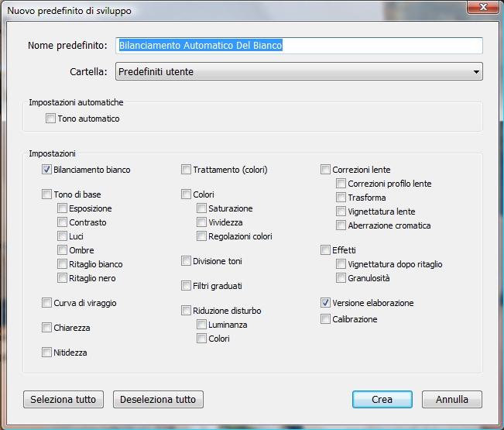Cancel with the Annulla button
Image resolution: width=504 pixels, height=430 pixels.
(x=452, y=400)
